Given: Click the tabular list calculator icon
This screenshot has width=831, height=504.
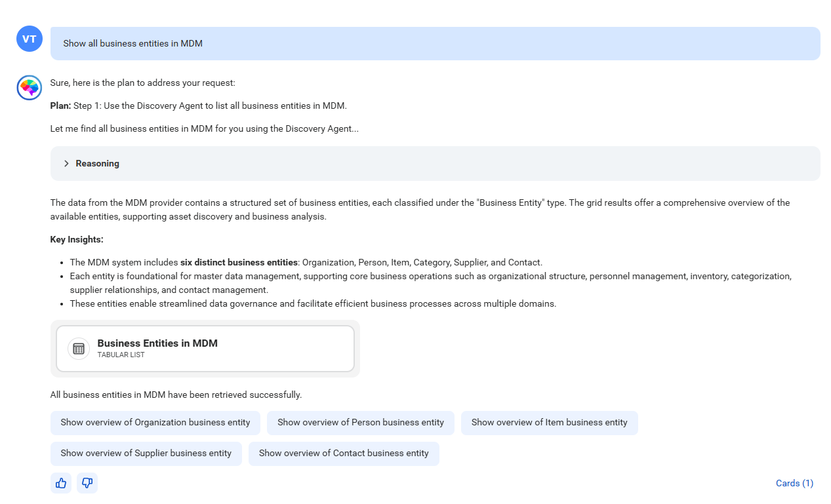Looking at the screenshot, I should [79, 349].
